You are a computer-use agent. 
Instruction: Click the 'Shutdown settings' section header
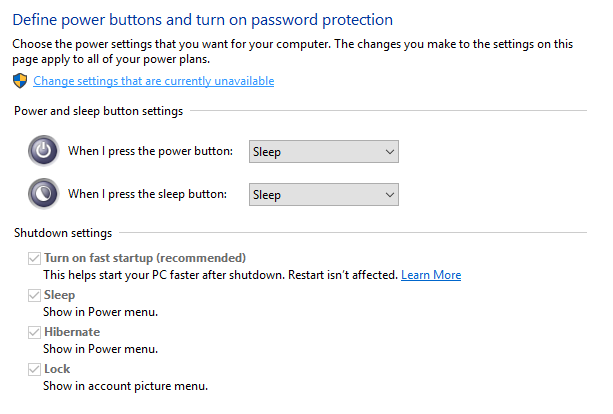[x=62, y=233]
